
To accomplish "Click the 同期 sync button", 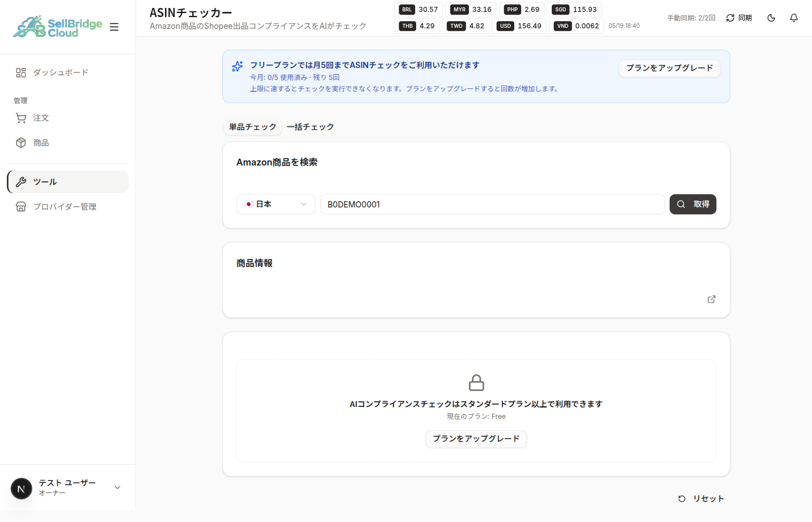I will tap(739, 18).
